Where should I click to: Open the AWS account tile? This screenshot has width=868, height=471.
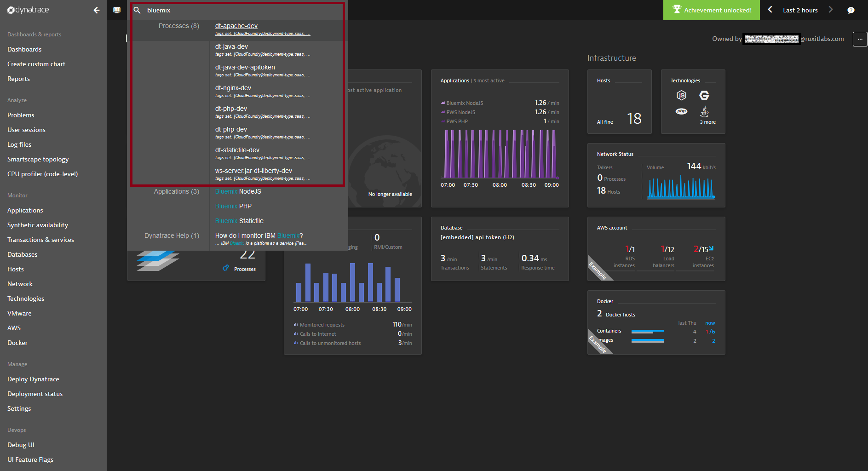656,249
